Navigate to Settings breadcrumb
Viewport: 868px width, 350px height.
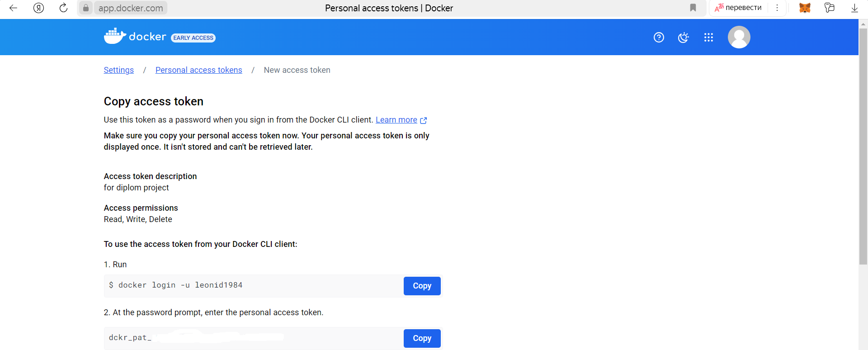click(x=118, y=70)
